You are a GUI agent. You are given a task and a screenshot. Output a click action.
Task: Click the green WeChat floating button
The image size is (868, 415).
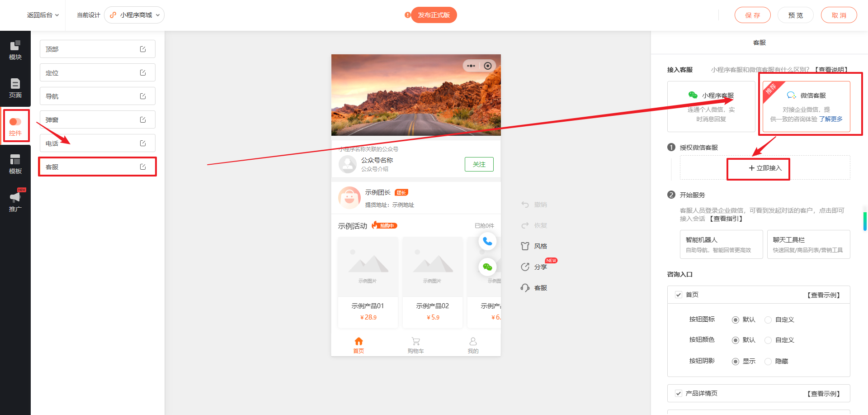point(487,267)
